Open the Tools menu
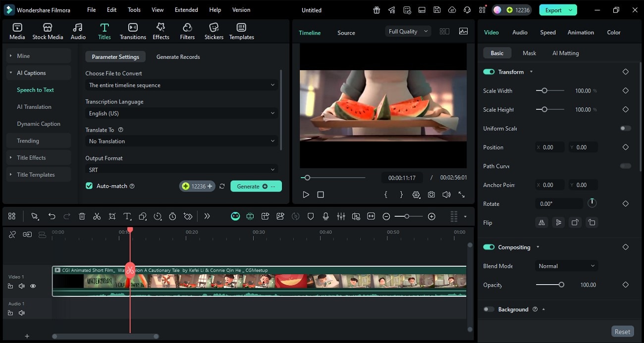This screenshot has height=343, width=644. click(134, 10)
